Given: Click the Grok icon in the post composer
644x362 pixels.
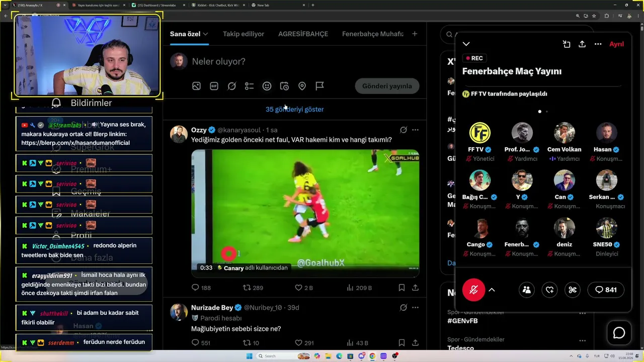Looking at the screenshot, I should pos(231,86).
